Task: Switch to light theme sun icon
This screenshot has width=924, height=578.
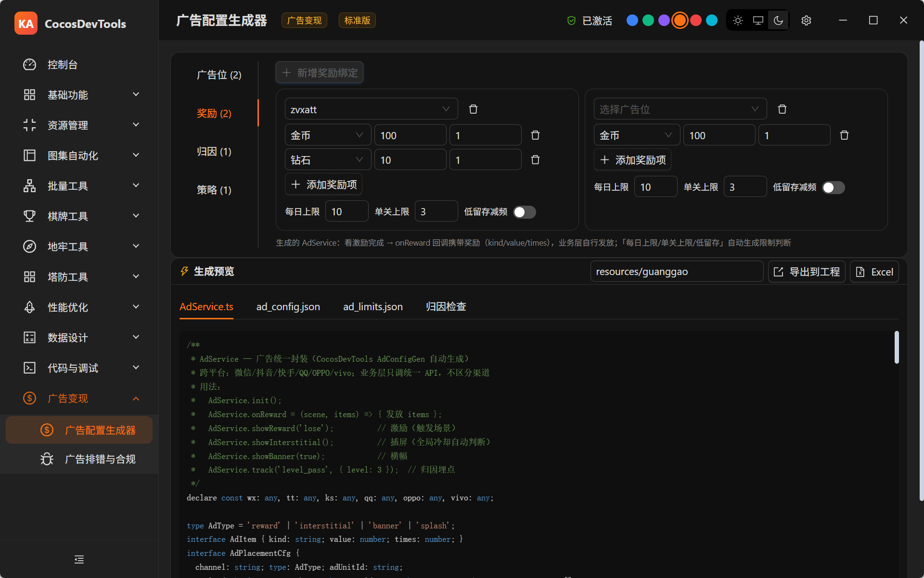Action: [738, 20]
